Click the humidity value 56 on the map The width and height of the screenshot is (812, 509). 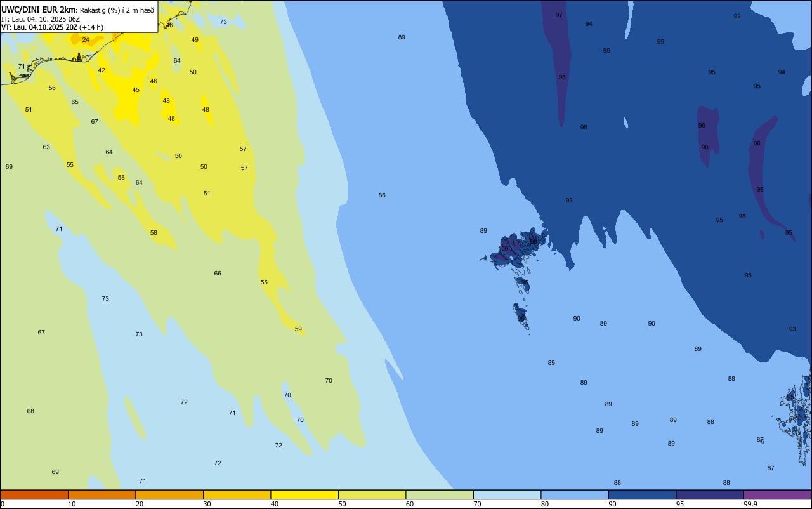point(52,88)
